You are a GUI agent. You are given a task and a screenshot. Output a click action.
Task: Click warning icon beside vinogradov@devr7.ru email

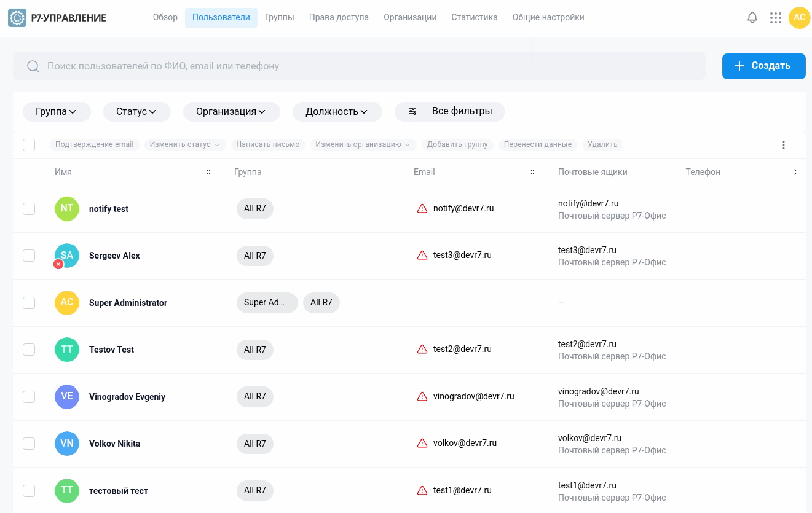pyautogui.click(x=422, y=397)
